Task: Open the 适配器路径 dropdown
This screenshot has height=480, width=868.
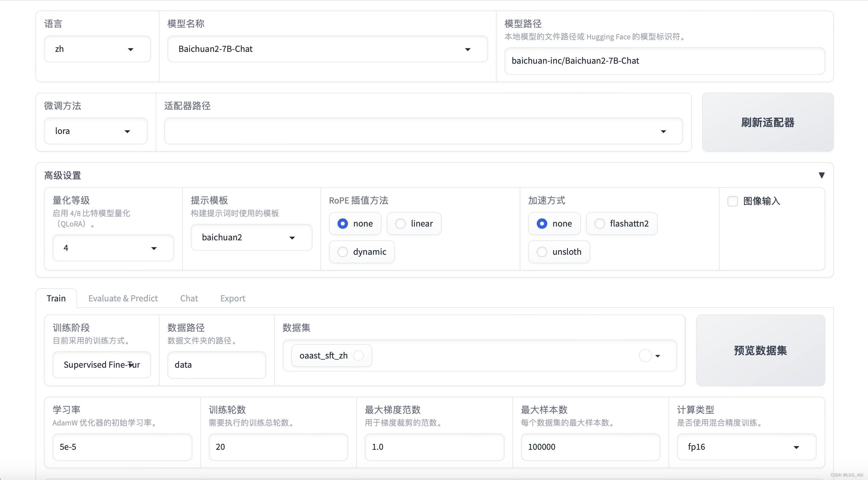Action: click(423, 131)
